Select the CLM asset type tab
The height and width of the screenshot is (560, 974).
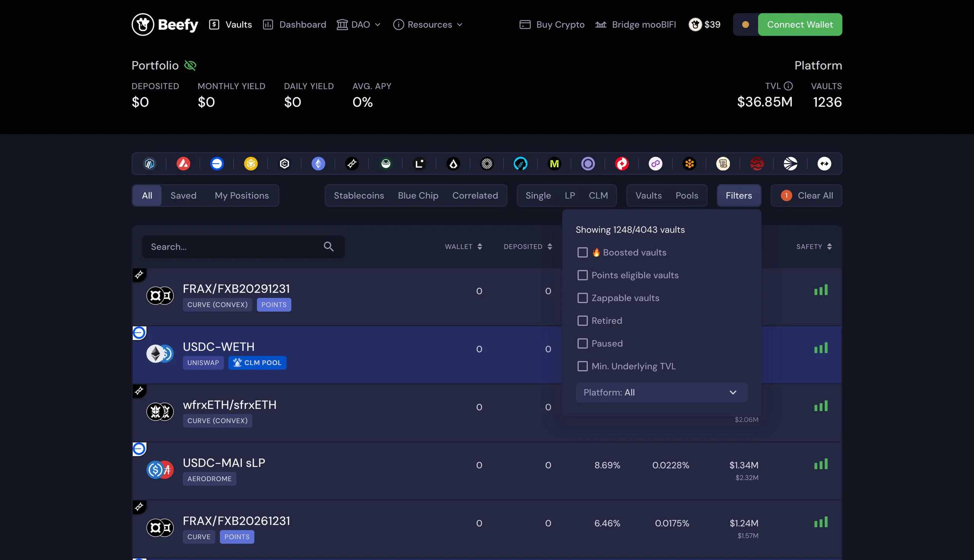tap(598, 195)
